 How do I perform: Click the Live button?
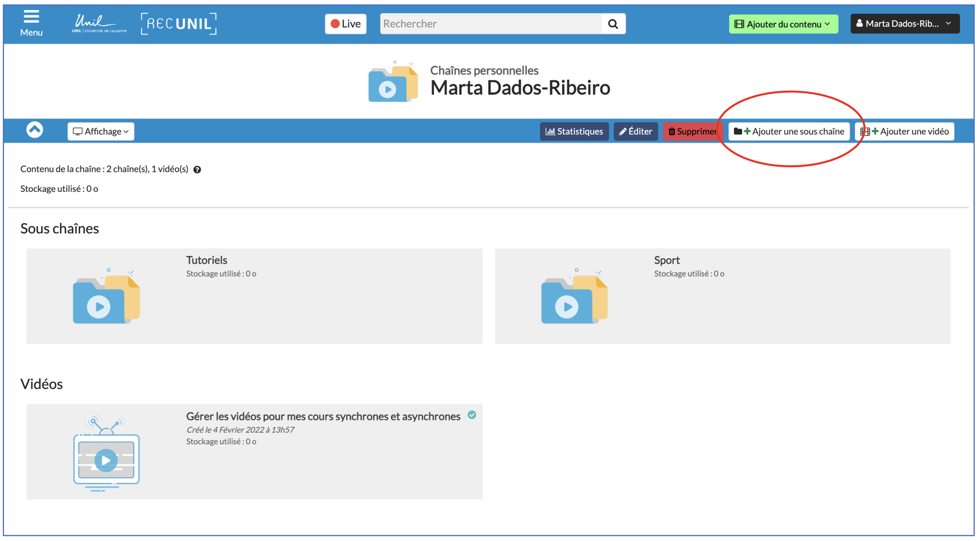(x=346, y=24)
